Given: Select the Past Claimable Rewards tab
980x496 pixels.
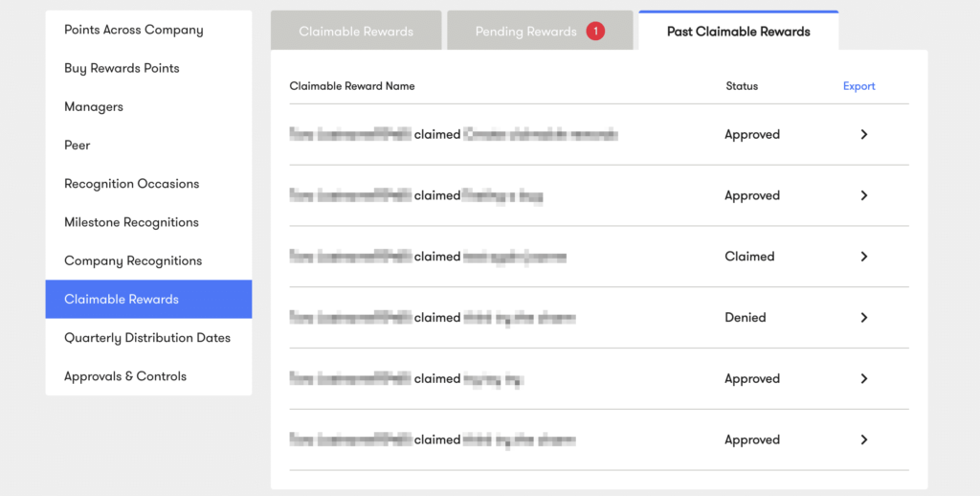Looking at the screenshot, I should [738, 31].
